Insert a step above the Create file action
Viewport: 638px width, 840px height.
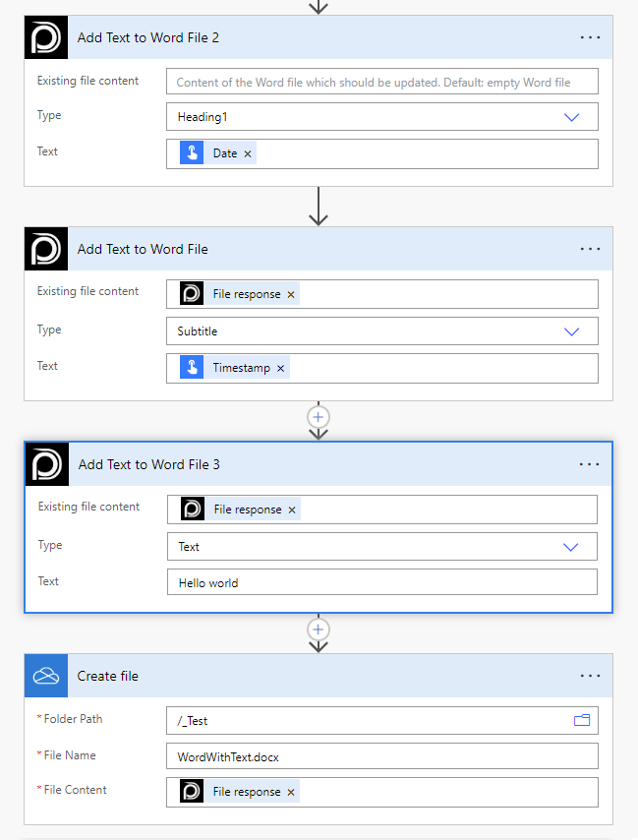click(318, 630)
